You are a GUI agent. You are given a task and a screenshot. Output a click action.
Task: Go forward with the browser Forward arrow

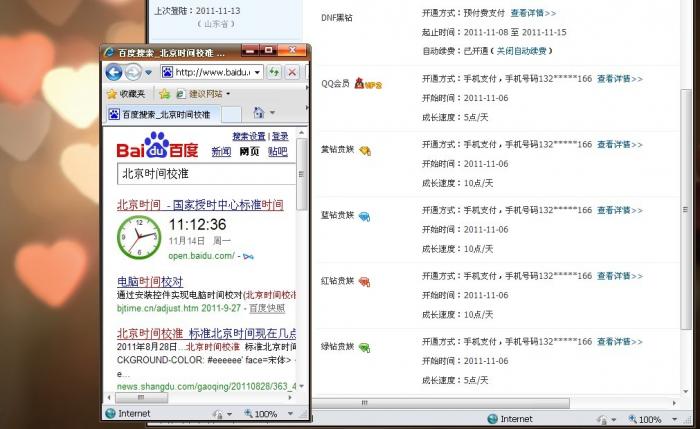tap(133, 72)
